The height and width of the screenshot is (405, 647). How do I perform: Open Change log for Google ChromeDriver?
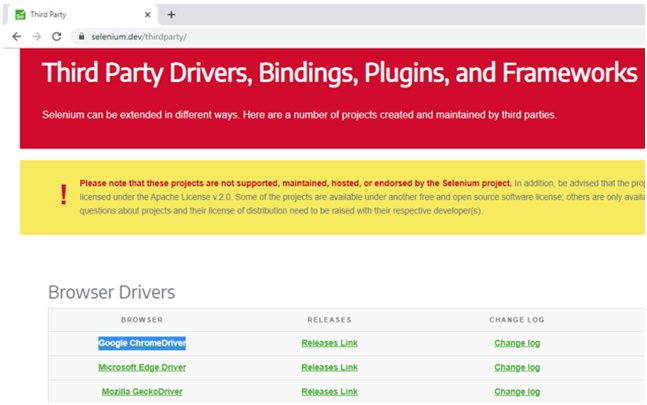(517, 343)
